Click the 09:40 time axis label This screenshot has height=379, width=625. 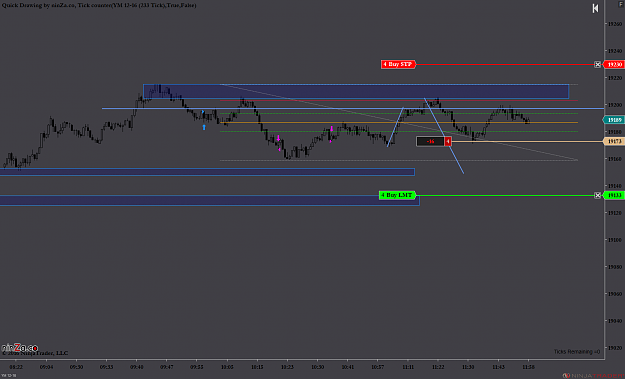(137, 367)
